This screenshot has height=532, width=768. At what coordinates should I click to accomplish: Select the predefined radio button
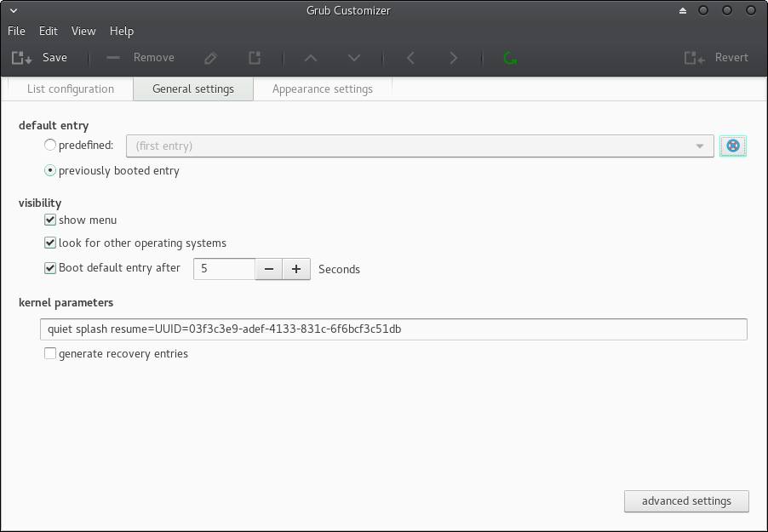pos(50,145)
